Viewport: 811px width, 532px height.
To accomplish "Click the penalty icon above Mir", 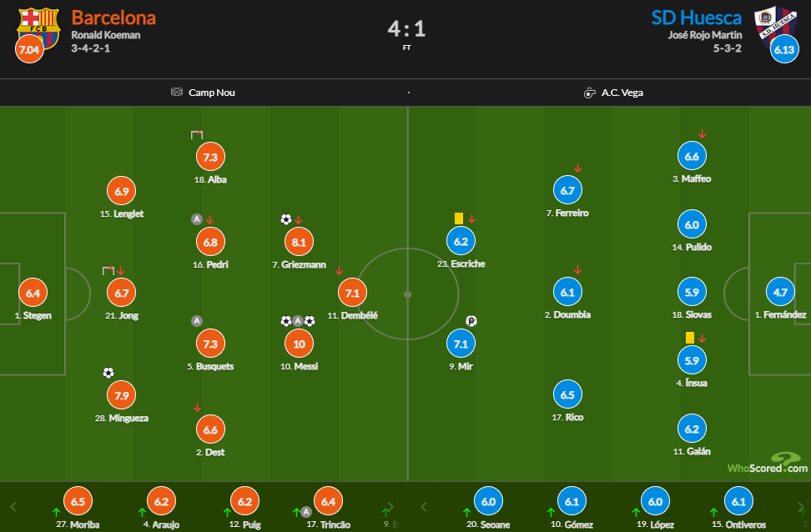I will (471, 321).
